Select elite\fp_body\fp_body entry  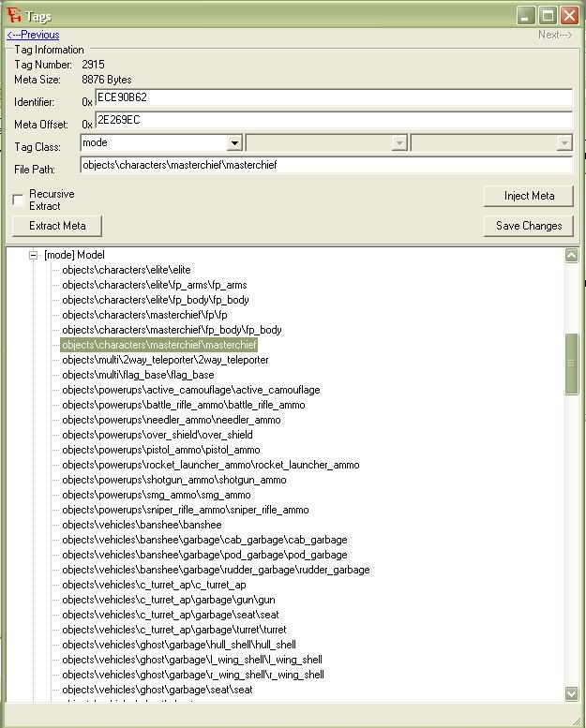[156, 300]
